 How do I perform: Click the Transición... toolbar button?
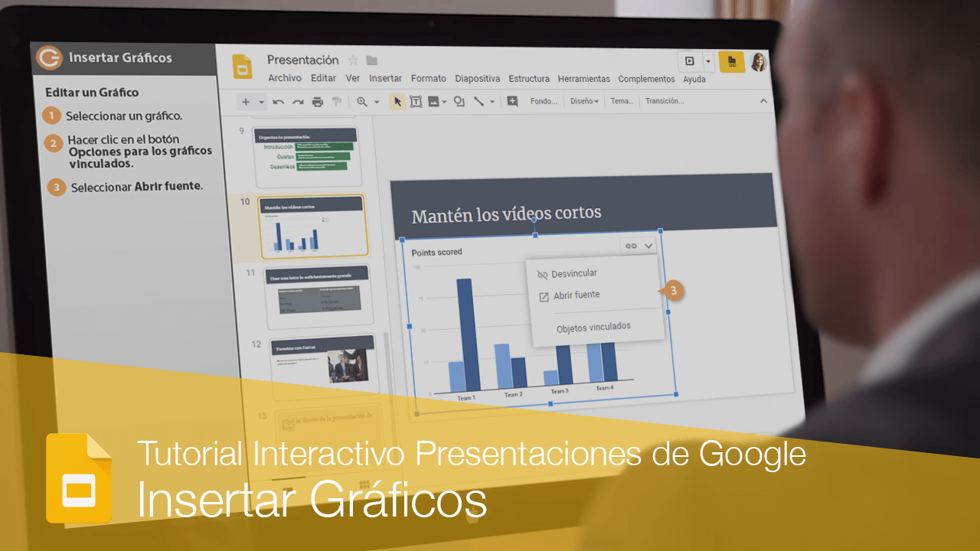click(x=665, y=101)
